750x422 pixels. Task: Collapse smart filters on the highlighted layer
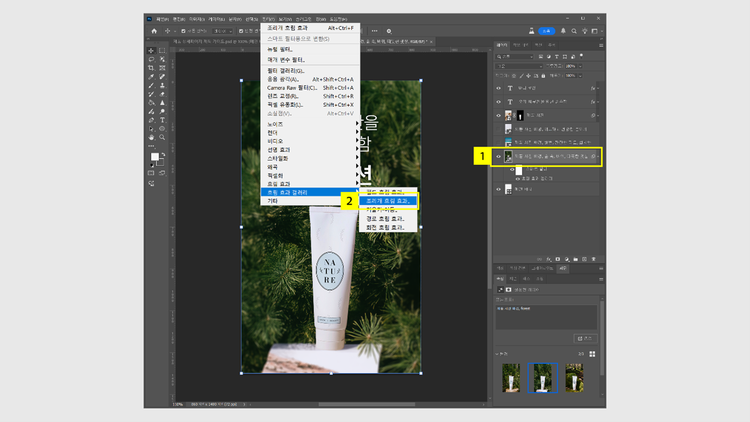point(598,156)
